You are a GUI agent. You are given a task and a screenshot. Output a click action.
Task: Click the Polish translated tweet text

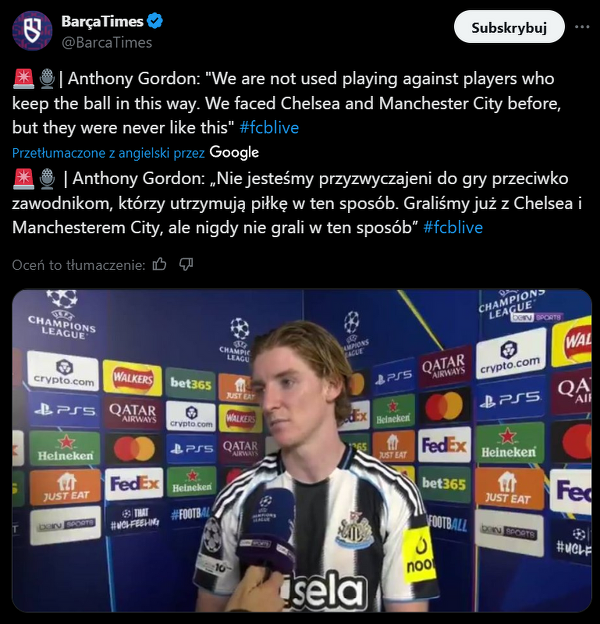297,203
